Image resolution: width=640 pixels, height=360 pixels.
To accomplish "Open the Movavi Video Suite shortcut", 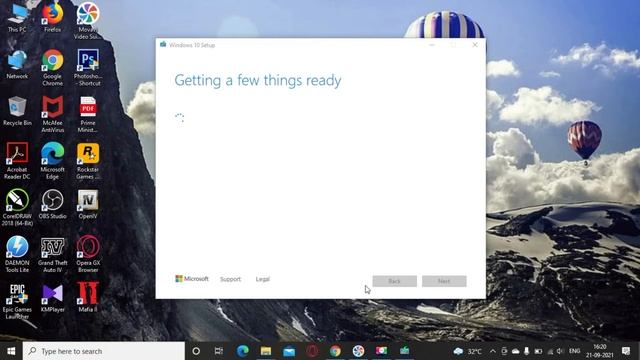I will (x=88, y=21).
